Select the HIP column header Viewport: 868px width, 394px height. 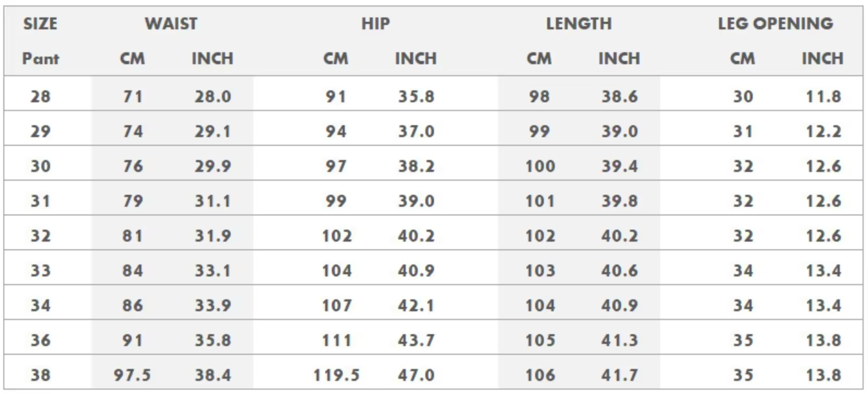(x=375, y=23)
